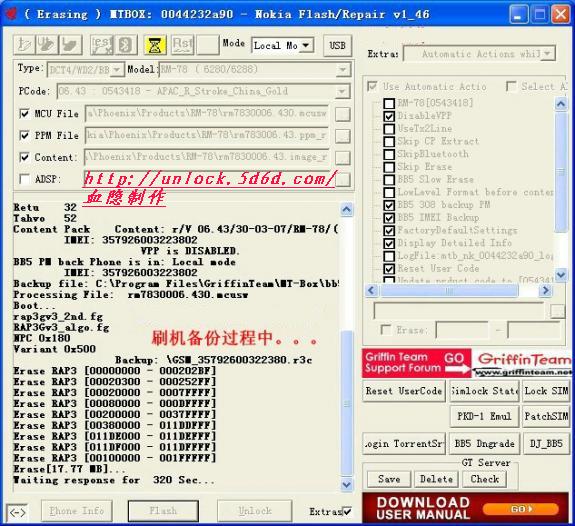Screen dimensions: 575x526
Task: Click the actions list horizontal scrollbar thumb
Action: 450,291
